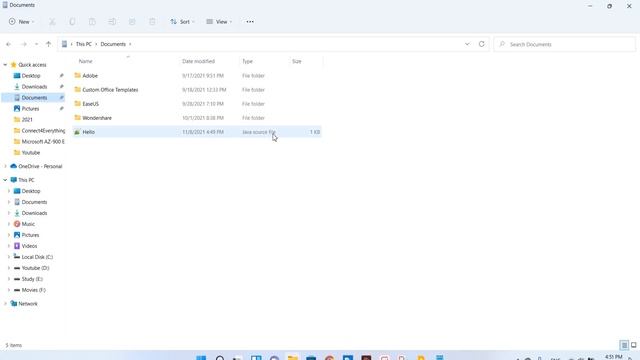This screenshot has width=640, height=360.
Task: Click the Share icon in toolbar
Action: tap(132, 22)
